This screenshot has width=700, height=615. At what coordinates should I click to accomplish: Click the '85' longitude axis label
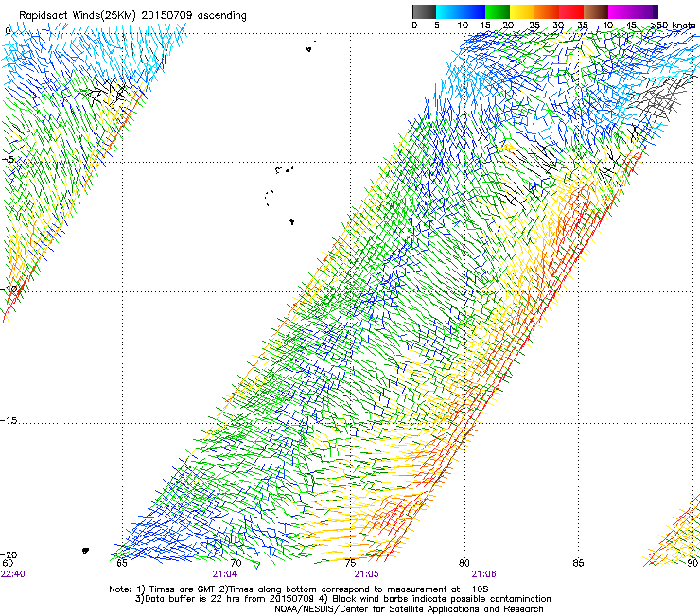578,563
